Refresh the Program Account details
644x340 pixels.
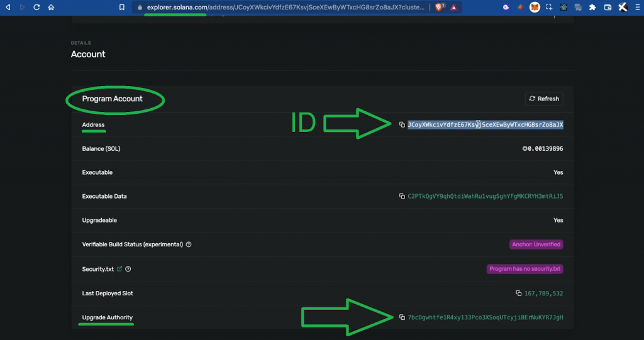coord(544,99)
